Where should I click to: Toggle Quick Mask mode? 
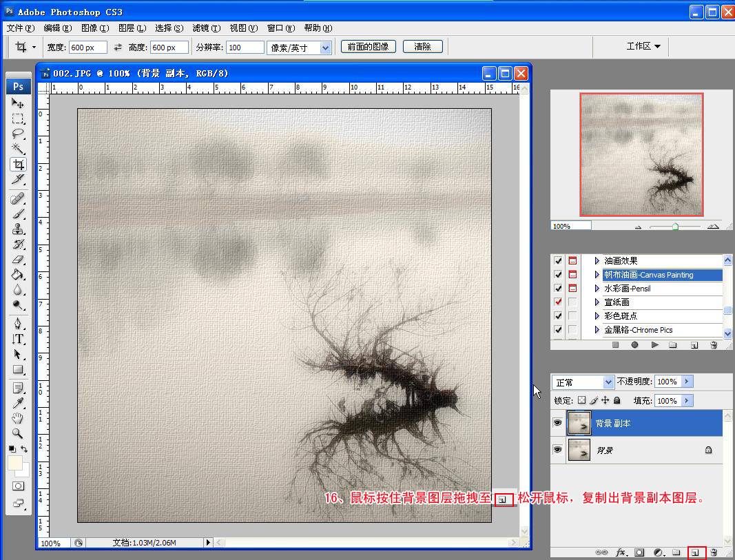click(19, 486)
